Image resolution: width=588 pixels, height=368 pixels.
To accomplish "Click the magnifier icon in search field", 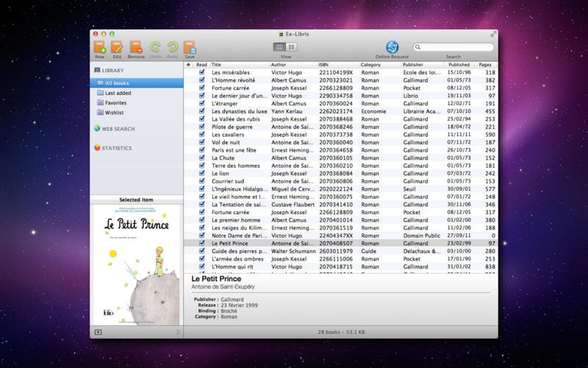I will pyautogui.click(x=417, y=47).
